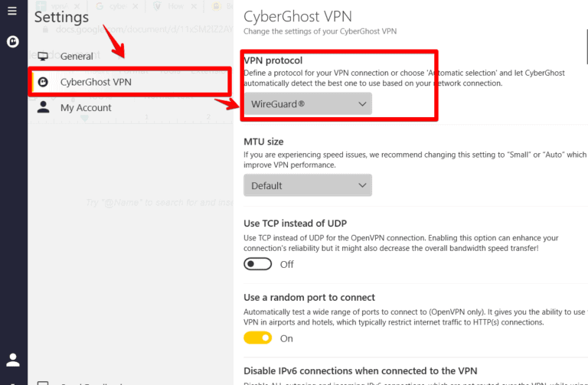Screen dimensions: 588x385
Task: Click the person icon beside My Account
Action: point(43,108)
